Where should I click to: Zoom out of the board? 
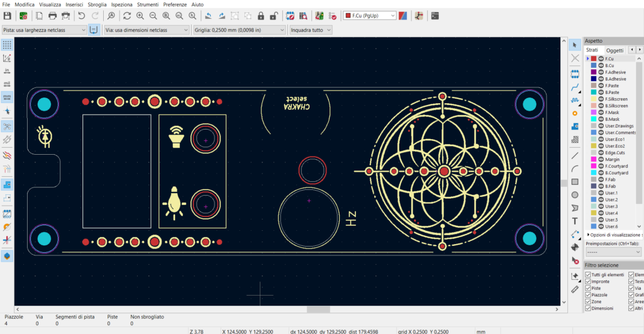tap(153, 16)
